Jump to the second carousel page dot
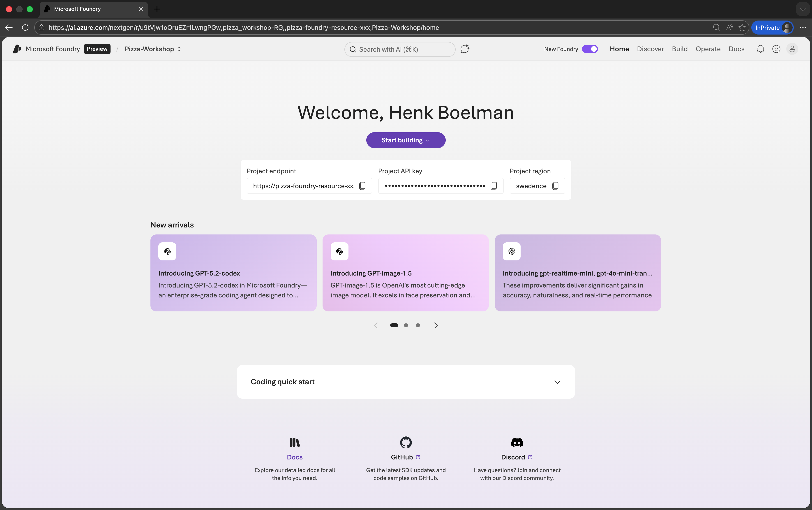 pyautogui.click(x=406, y=325)
